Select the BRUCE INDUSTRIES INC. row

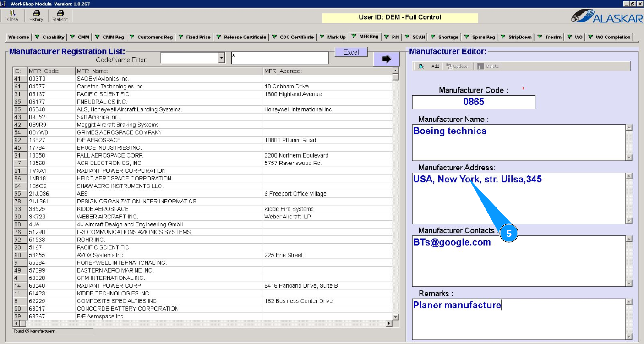click(202, 148)
